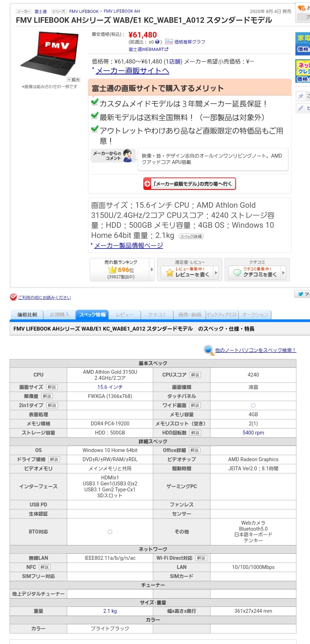
Task: Click 'AMD Athlon Gold 3150U' CPU cell
Action: point(110,375)
